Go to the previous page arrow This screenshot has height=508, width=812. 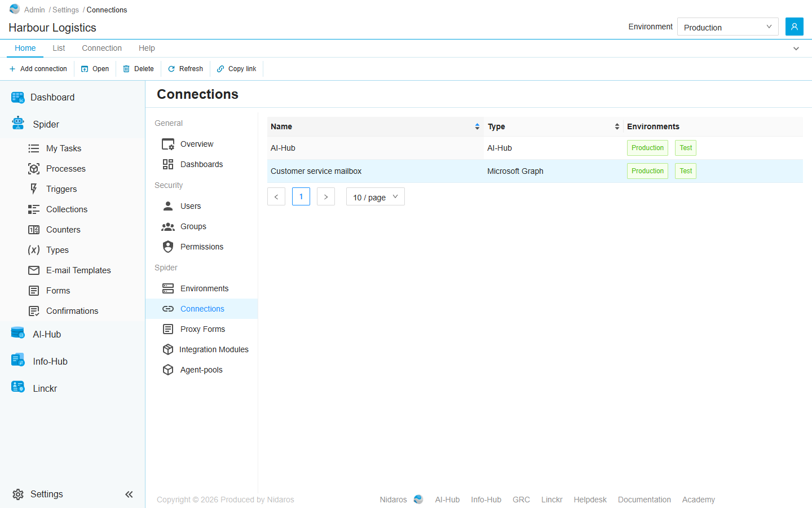coord(276,196)
